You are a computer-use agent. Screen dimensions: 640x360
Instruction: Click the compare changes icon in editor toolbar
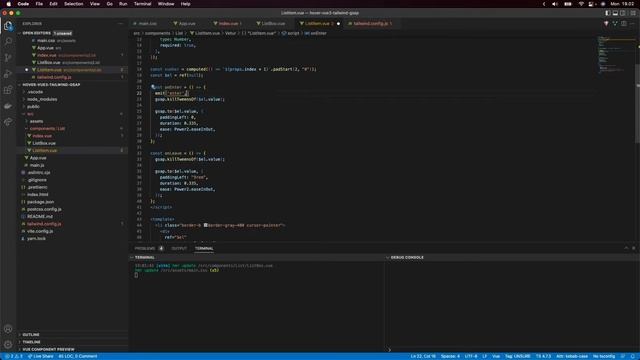pyautogui.click(x=615, y=24)
